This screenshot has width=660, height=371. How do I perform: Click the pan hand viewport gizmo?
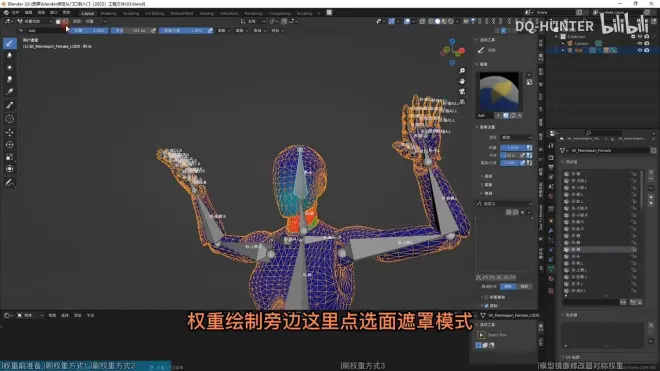462,81
